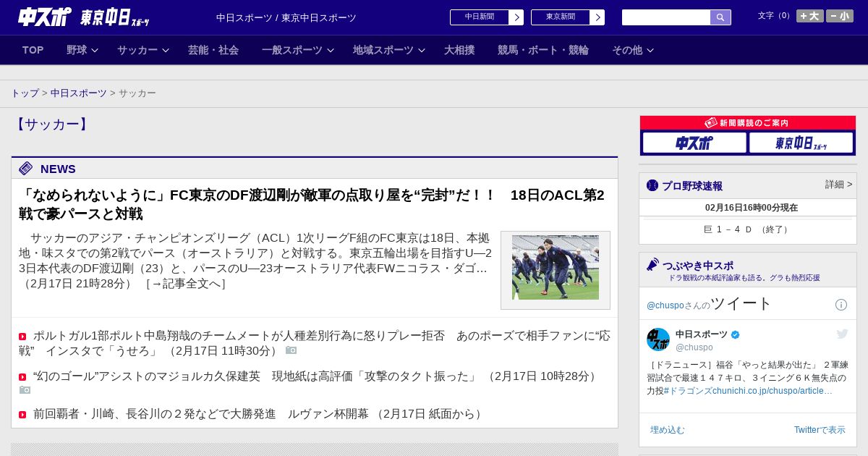Expand the その他 menu chevron
Image resolution: width=868 pixels, height=456 pixels.
650,50
